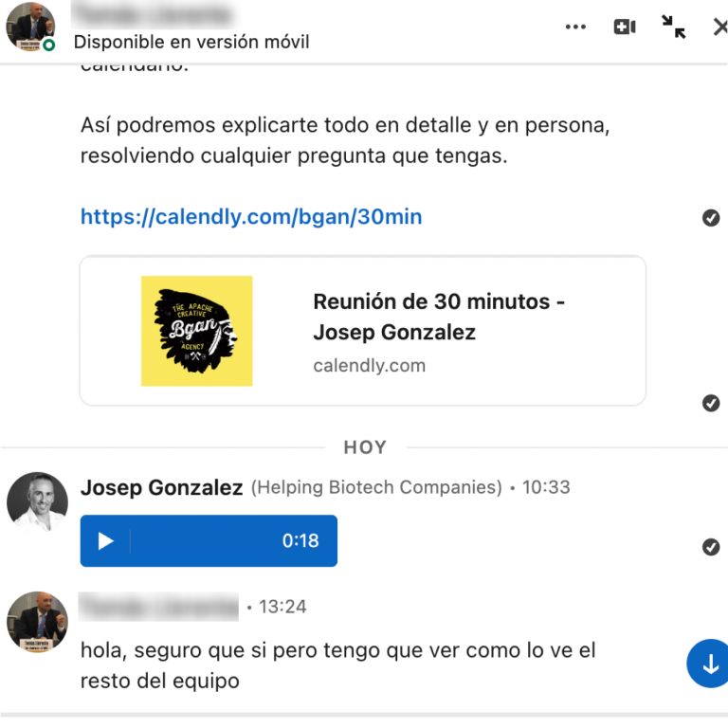This screenshot has height=728, width=728.
Task: Minimize the chat with collapse arrows icon
Action: click(x=673, y=27)
